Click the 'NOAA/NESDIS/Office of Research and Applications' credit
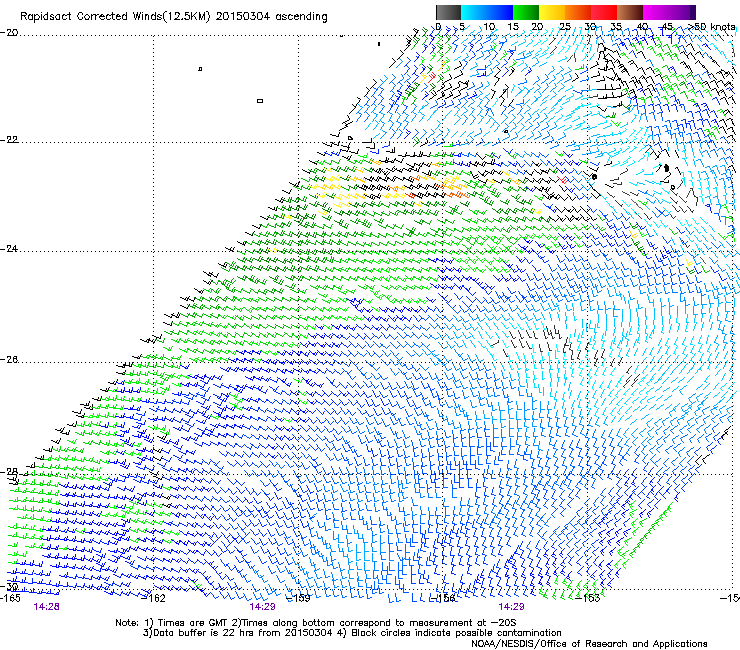Screen dimensions: 740x650 [589, 644]
